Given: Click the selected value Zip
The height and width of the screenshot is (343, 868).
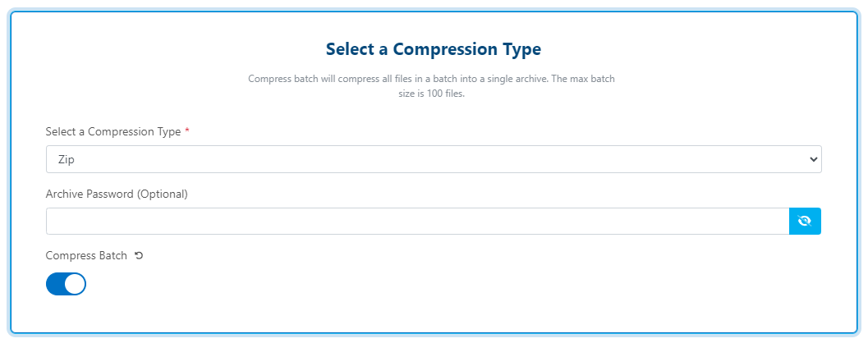Looking at the screenshot, I should (67, 160).
